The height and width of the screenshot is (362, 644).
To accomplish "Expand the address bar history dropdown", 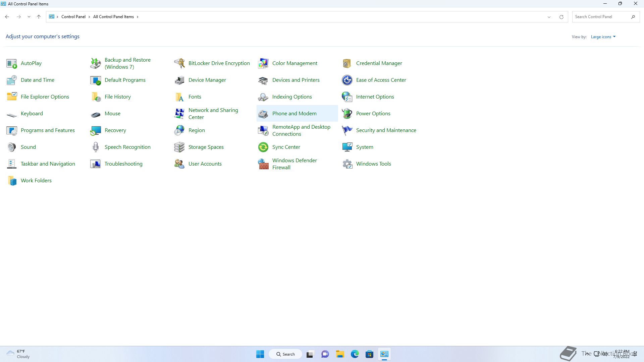I will pyautogui.click(x=549, y=17).
